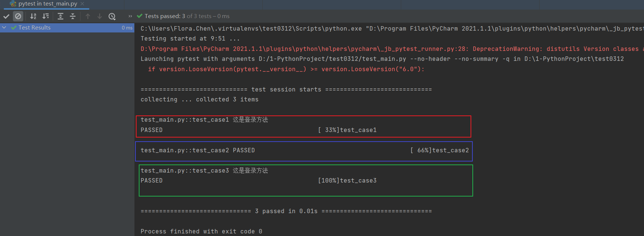The image size is (644, 236).
Task: Show more toolbar actions chevron
Action: [x=130, y=16]
